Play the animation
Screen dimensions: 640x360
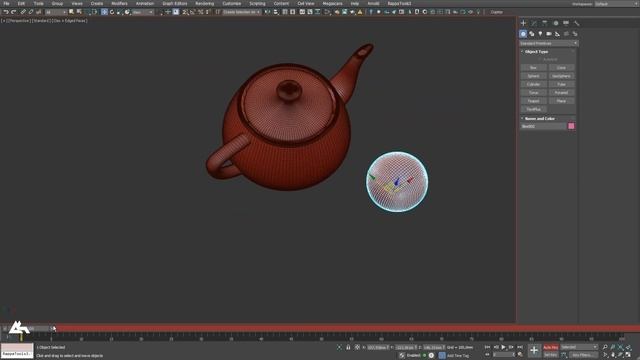pyautogui.click(x=503, y=347)
